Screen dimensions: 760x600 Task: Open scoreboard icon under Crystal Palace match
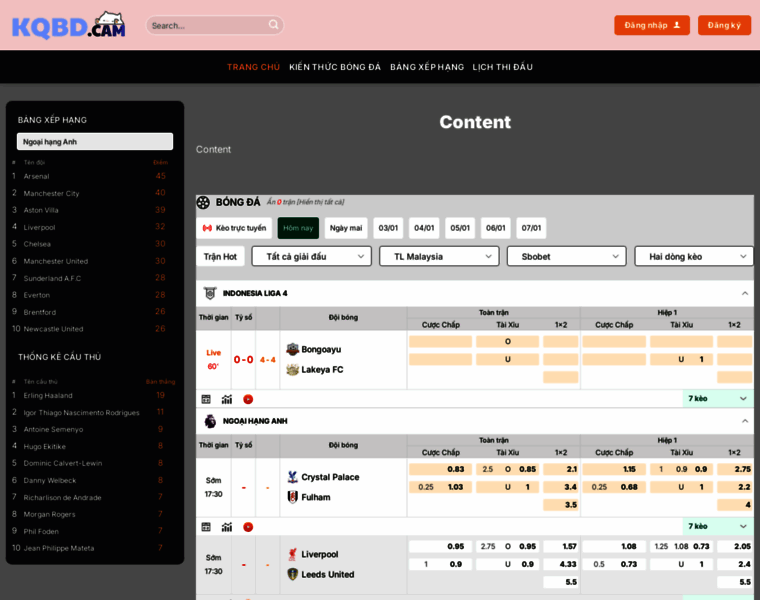click(206, 527)
